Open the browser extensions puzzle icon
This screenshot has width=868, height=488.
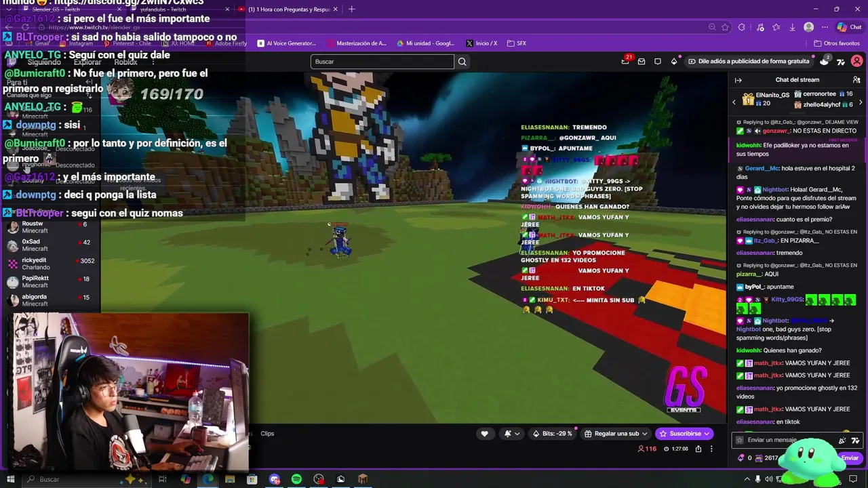point(742,27)
